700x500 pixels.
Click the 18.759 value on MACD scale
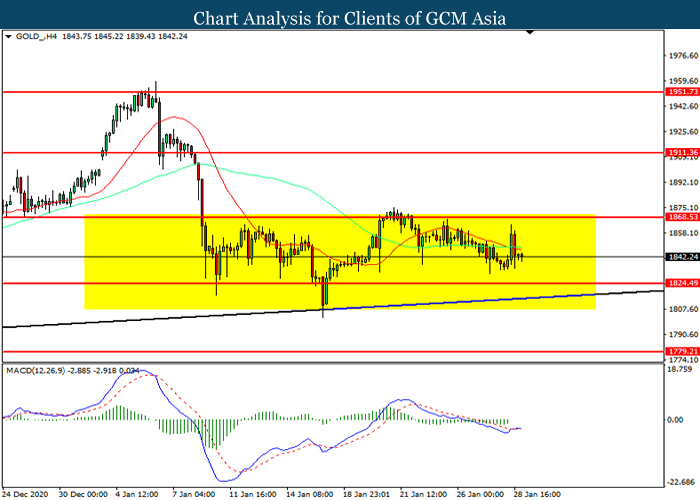682,368
